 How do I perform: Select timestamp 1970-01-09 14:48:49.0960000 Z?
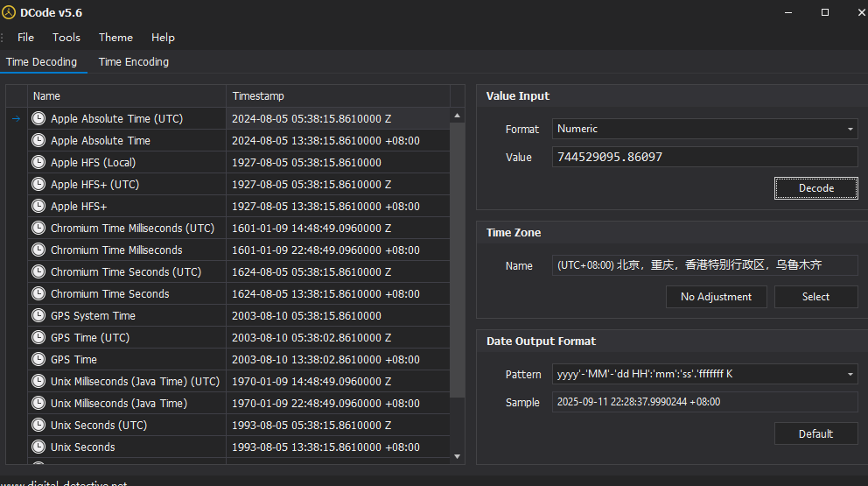coord(338,381)
